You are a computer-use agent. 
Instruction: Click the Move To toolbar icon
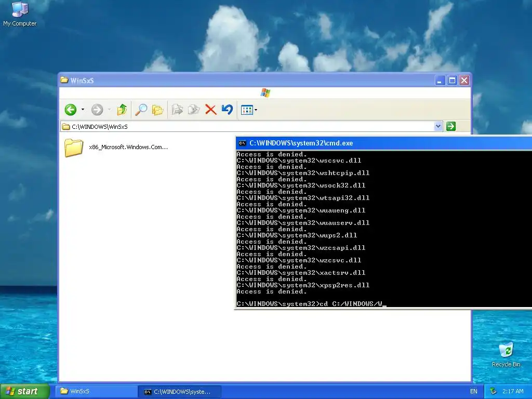pyautogui.click(x=177, y=110)
